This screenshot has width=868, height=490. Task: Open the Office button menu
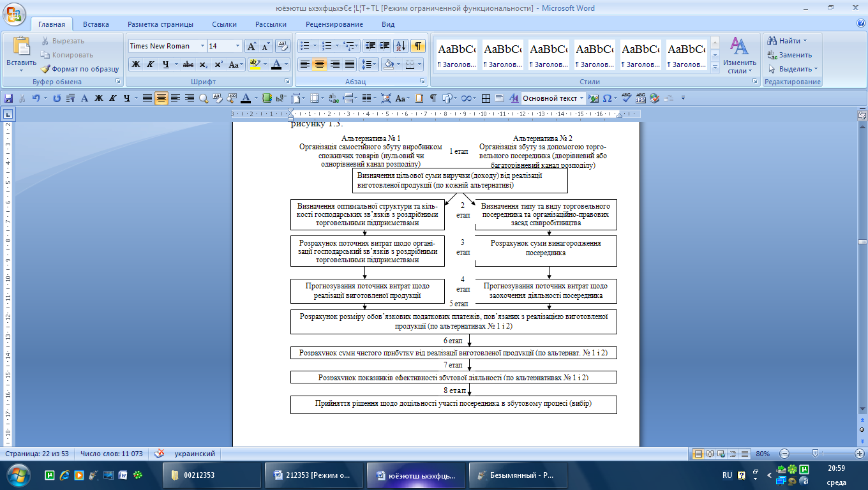14,13
